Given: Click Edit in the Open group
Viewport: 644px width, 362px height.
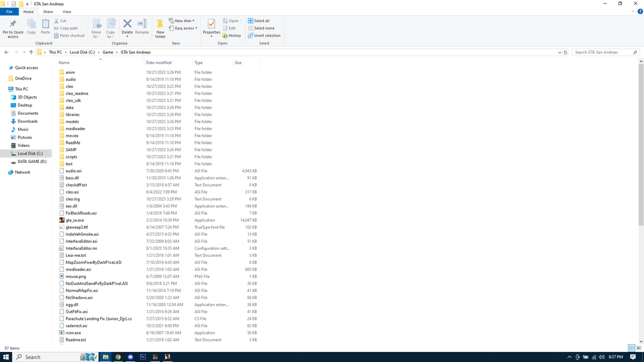Looking at the screenshot, I should [x=229, y=28].
